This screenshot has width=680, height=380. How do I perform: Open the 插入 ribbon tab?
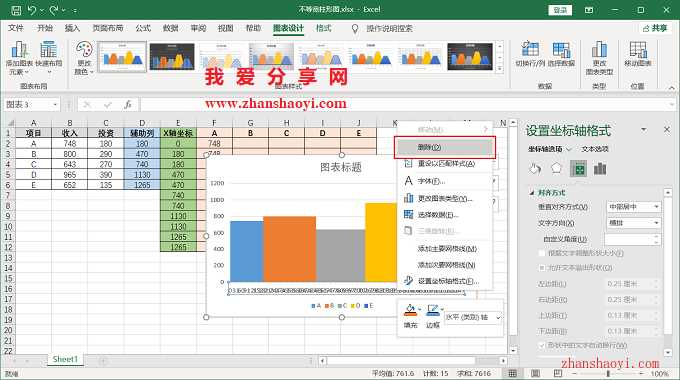click(72, 29)
